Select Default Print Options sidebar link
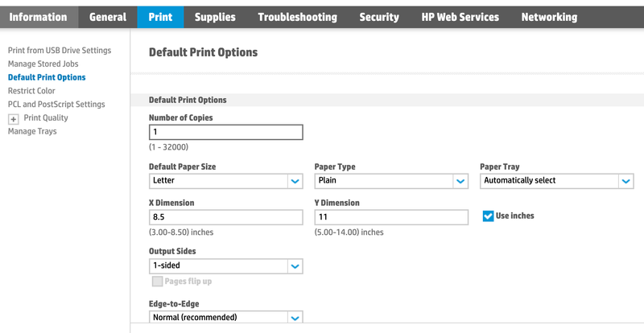Image resolution: width=644 pixels, height=333 pixels. (47, 77)
